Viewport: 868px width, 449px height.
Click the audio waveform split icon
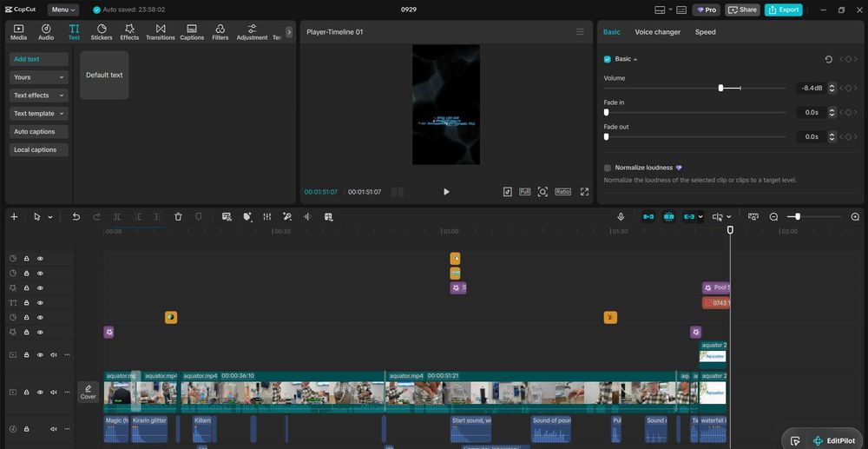coord(308,217)
